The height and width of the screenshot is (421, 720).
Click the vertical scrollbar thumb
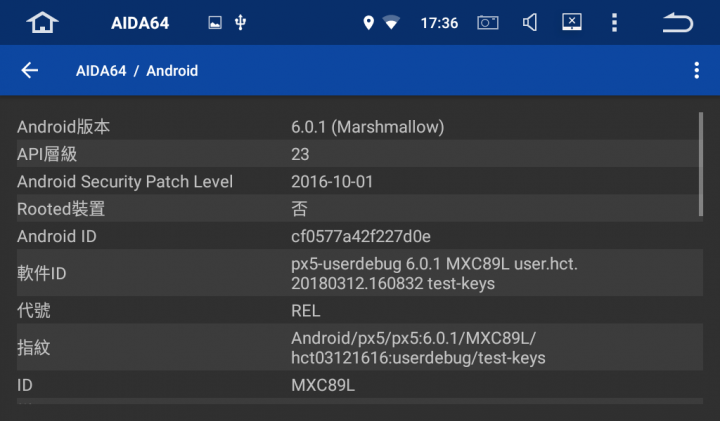coord(701,164)
